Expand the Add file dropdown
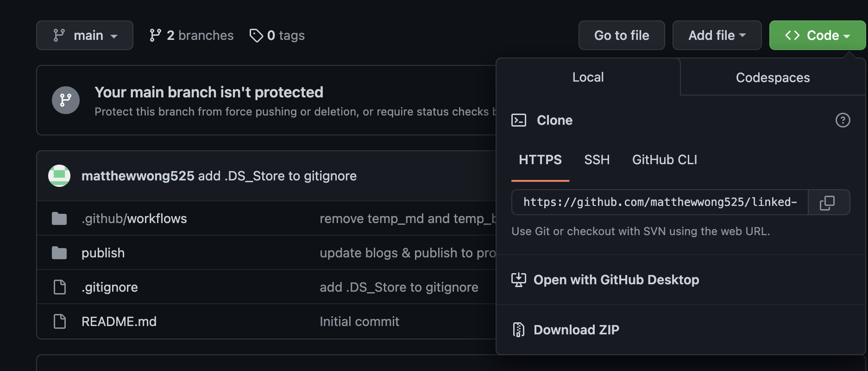Image resolution: width=868 pixels, height=371 pixels. (x=717, y=35)
